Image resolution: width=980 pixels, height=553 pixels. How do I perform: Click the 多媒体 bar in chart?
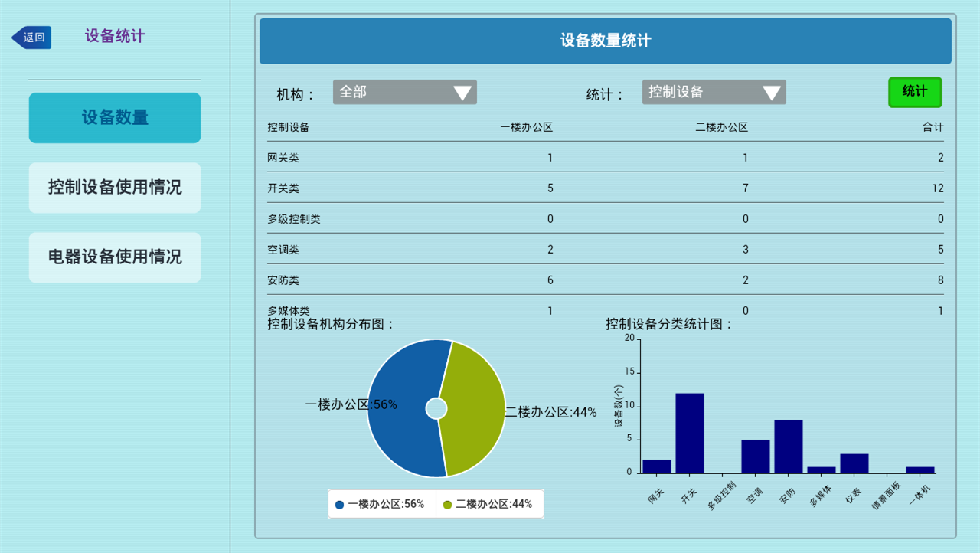click(x=822, y=470)
